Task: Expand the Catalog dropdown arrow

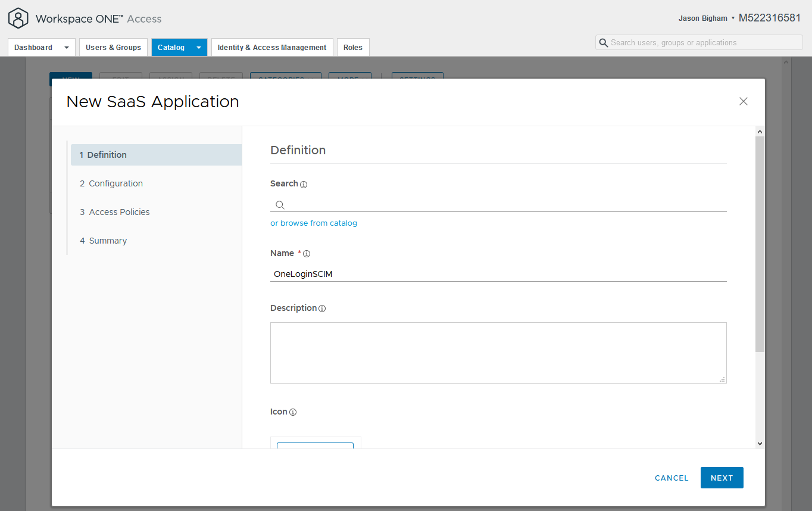Action: pyautogui.click(x=198, y=47)
